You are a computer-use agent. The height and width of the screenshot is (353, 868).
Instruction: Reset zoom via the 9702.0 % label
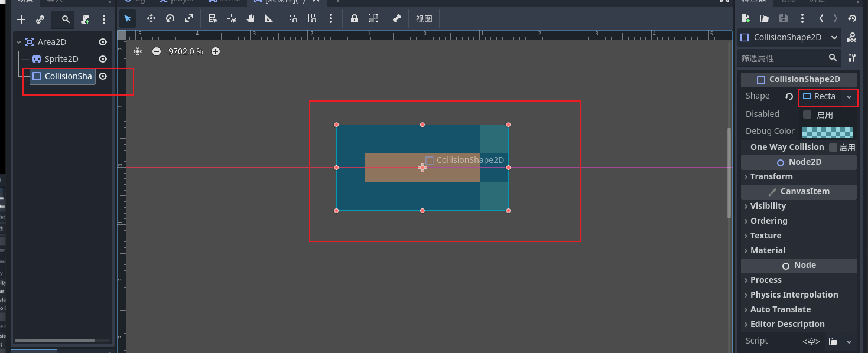186,51
